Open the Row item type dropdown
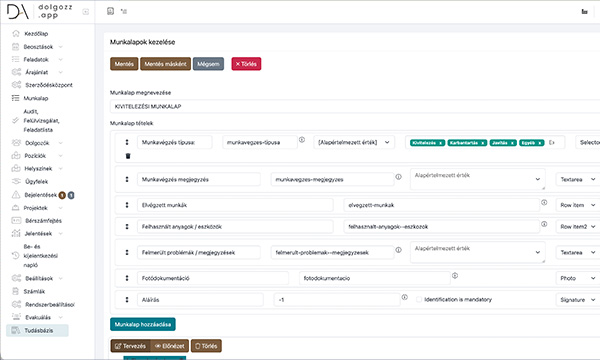Image resolution: width=600 pixels, height=360 pixels. 578,205
